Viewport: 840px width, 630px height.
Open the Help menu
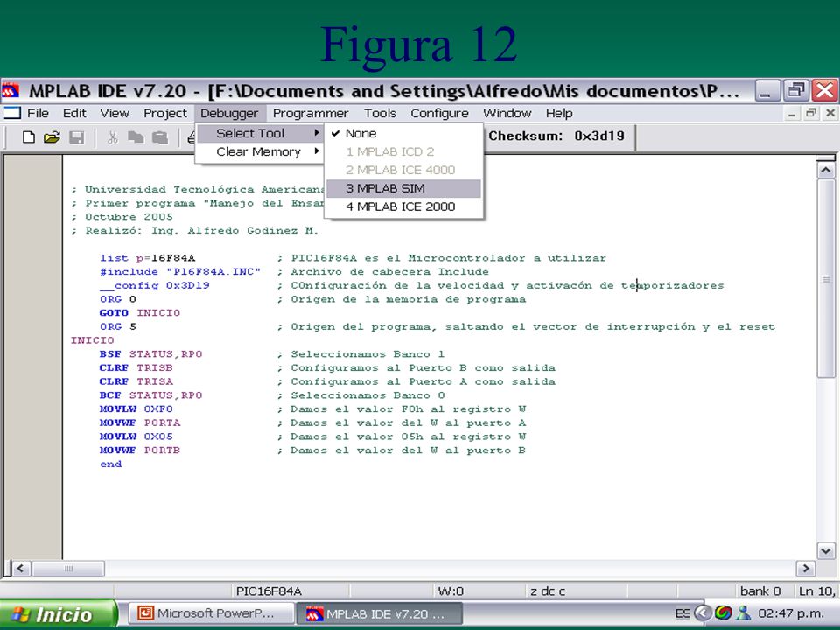click(x=559, y=113)
